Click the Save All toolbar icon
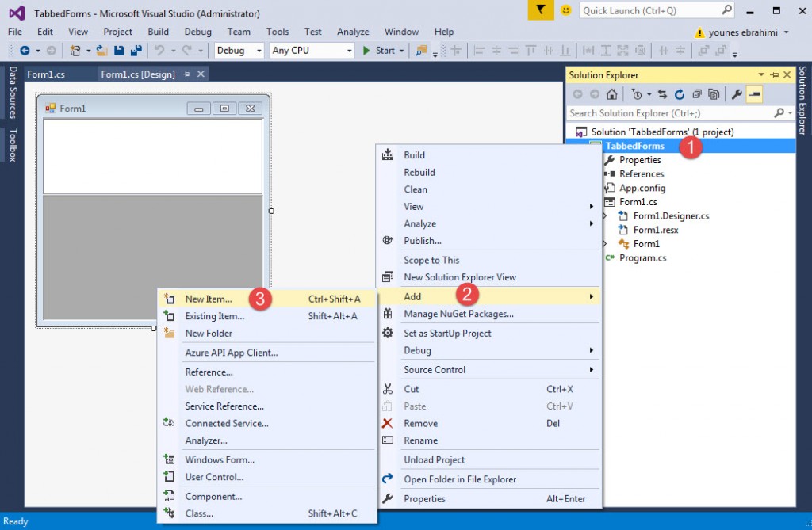 point(136,51)
